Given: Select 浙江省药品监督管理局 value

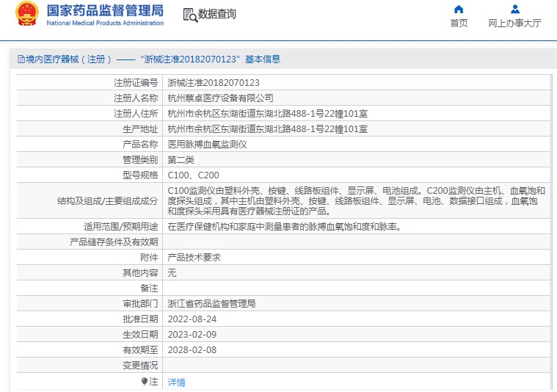Looking at the screenshot, I should [x=211, y=303].
